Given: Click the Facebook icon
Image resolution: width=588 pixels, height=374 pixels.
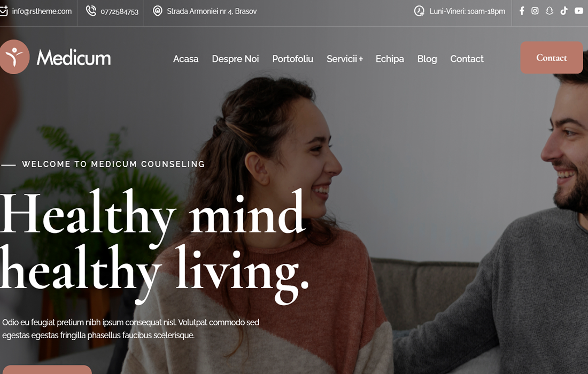Looking at the screenshot, I should click(x=522, y=11).
